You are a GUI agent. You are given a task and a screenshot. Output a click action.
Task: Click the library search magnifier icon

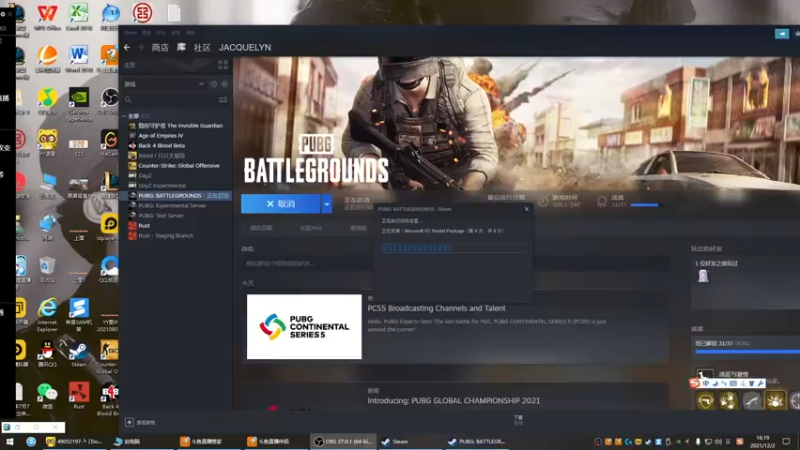click(x=129, y=100)
